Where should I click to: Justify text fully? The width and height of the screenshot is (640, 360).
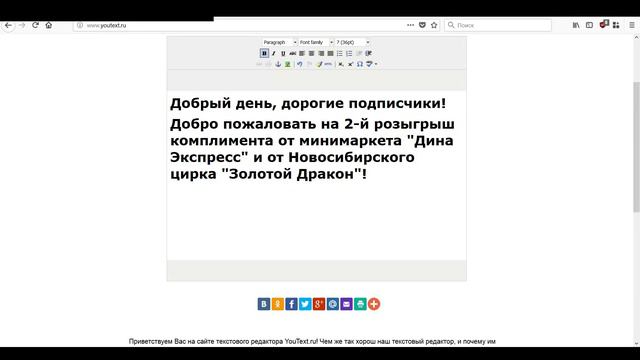click(x=330, y=53)
